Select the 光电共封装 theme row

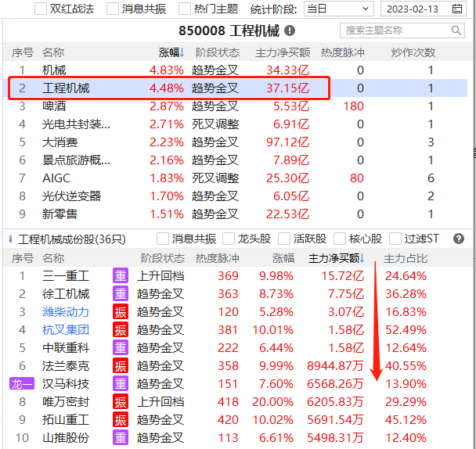[236, 124]
